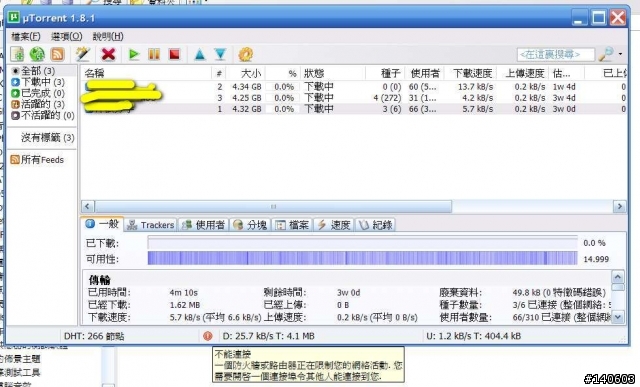
Task: Click the 可用性 availability bar
Action: pos(362,258)
